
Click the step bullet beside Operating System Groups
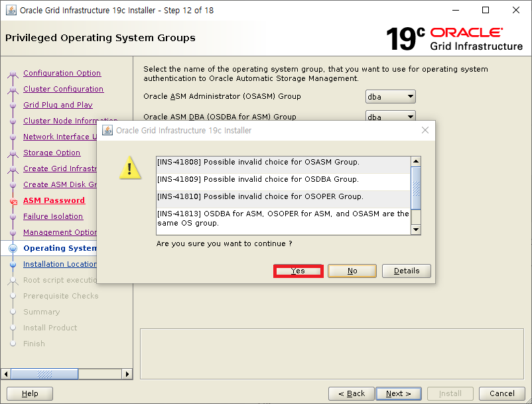13,248
